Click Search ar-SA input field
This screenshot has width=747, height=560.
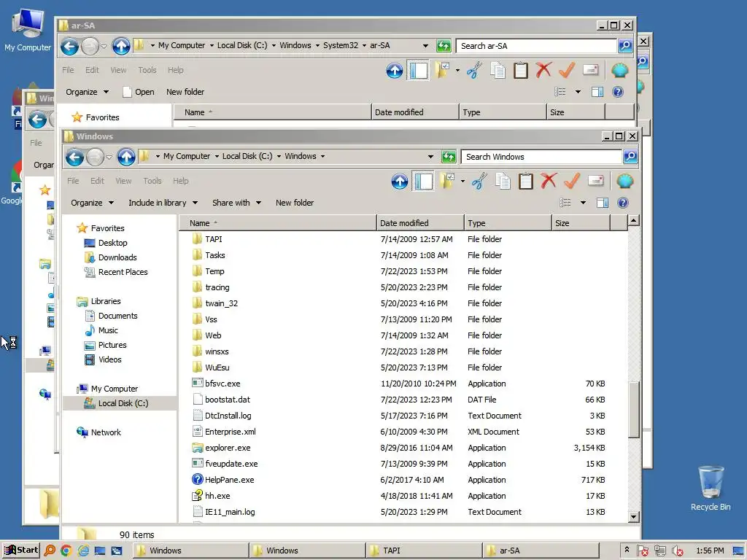pos(536,46)
